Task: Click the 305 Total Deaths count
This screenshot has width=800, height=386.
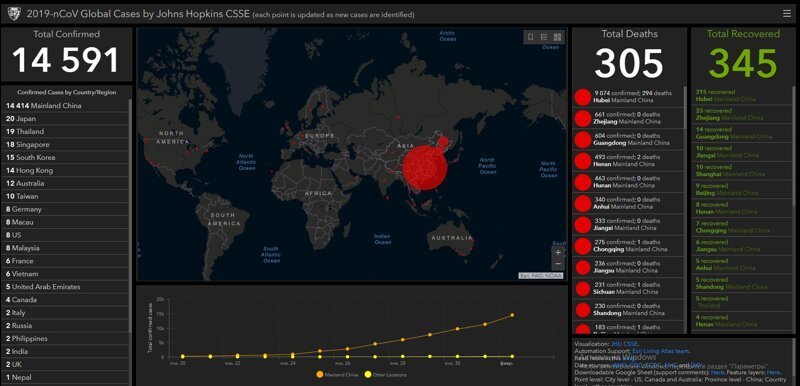Action: pyautogui.click(x=629, y=63)
